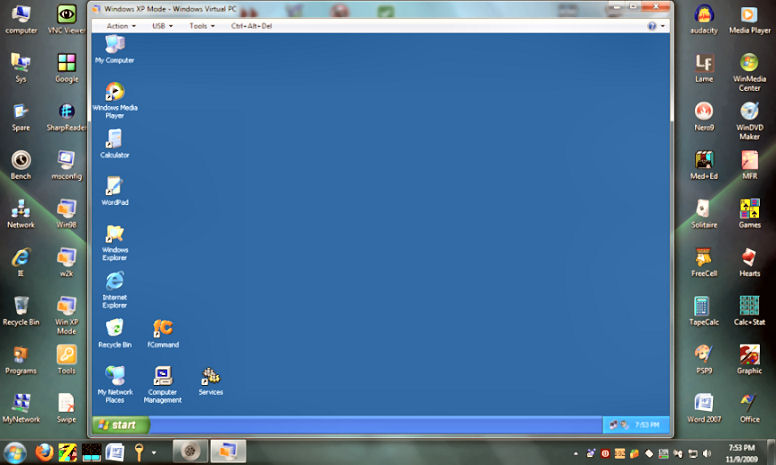Expand the USB dropdown menu

(162, 26)
